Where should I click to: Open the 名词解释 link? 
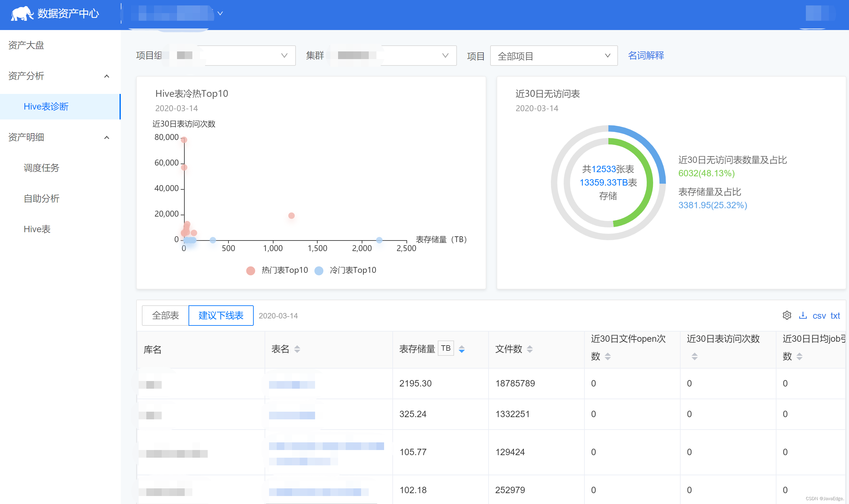[646, 55]
